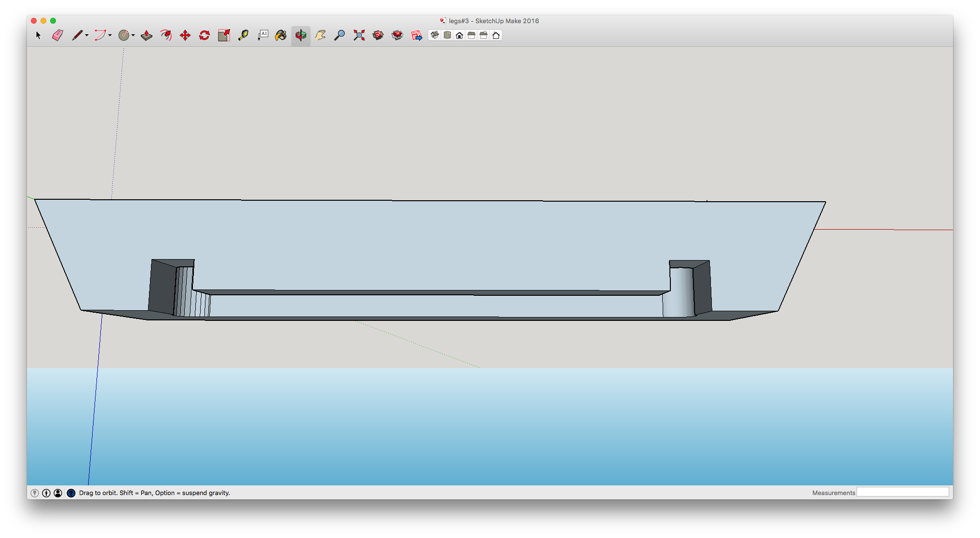
Task: Select the Push/Pull tool
Action: pyautogui.click(x=147, y=35)
